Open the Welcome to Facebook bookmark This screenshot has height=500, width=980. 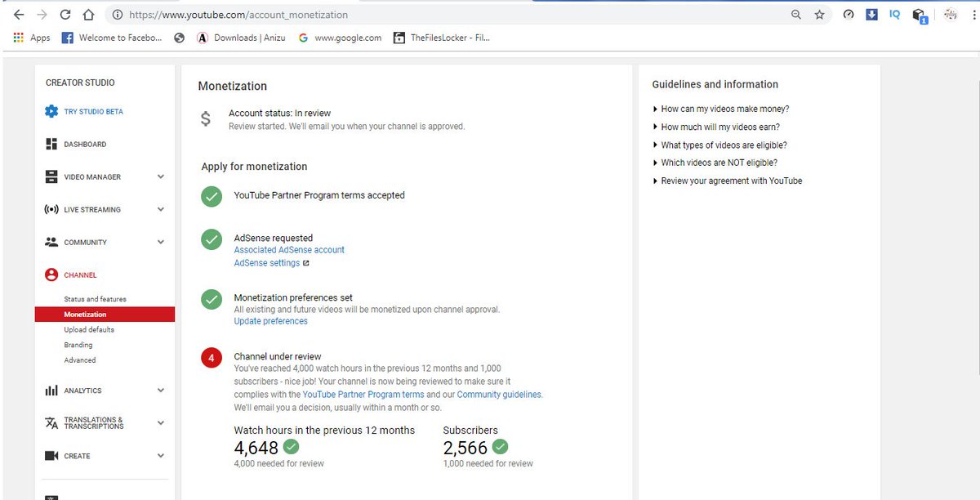click(x=112, y=38)
